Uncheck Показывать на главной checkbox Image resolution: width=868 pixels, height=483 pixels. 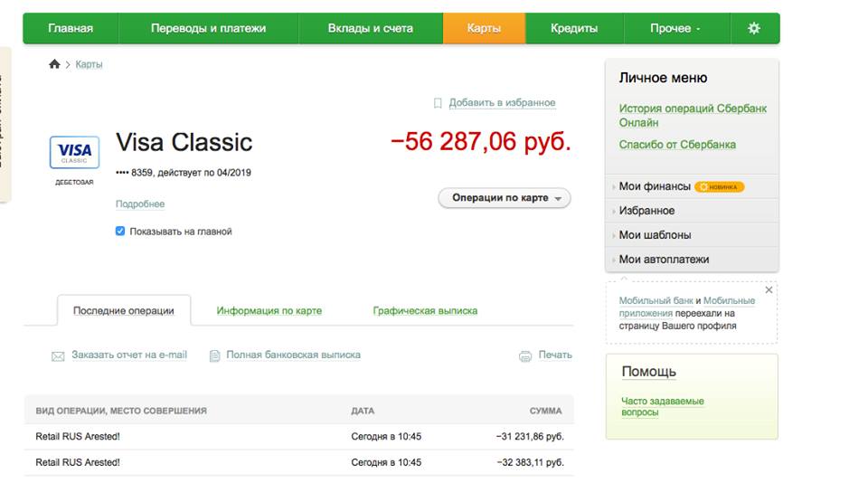coord(120,231)
